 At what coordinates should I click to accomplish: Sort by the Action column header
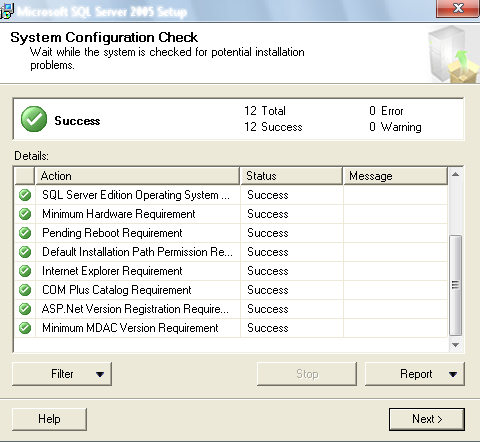137,176
